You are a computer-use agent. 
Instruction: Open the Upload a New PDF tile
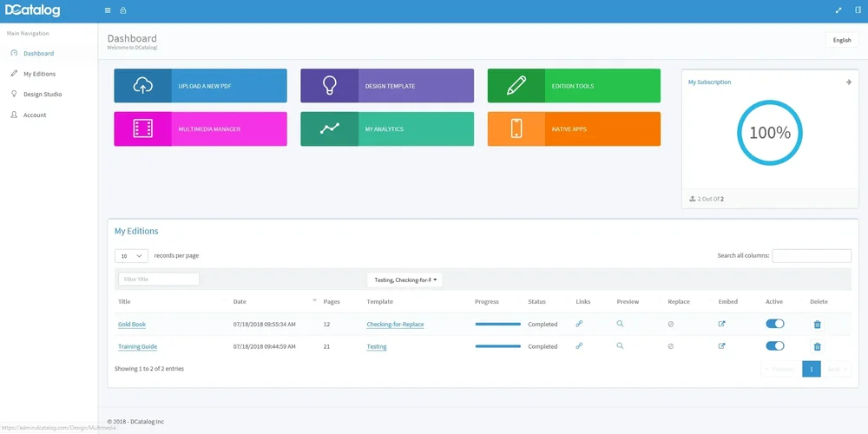[201, 86]
